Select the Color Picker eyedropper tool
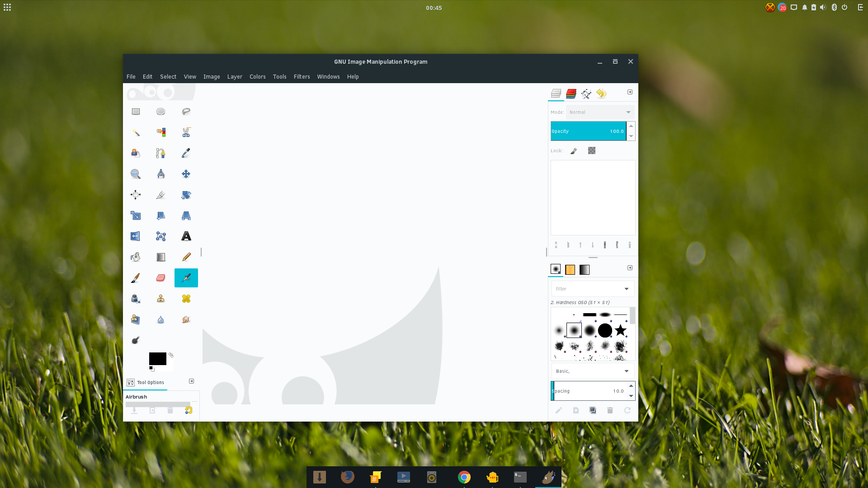The image size is (868, 488). [186, 153]
